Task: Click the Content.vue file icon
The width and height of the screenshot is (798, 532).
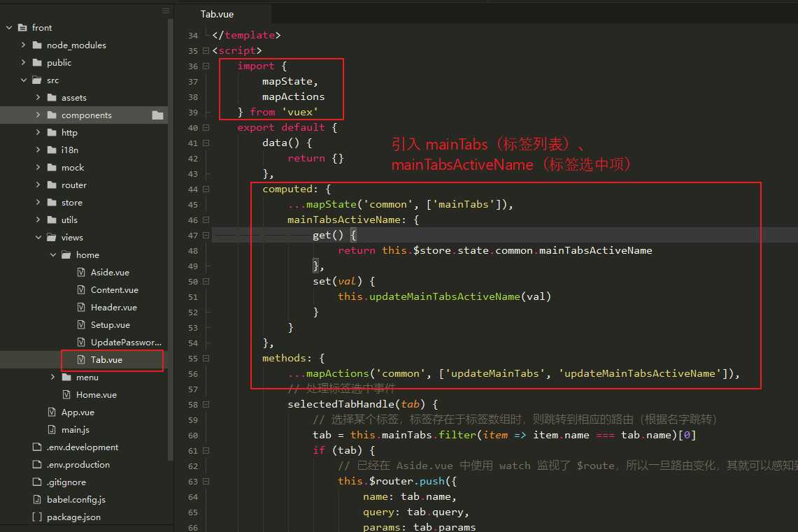Action: click(x=81, y=289)
